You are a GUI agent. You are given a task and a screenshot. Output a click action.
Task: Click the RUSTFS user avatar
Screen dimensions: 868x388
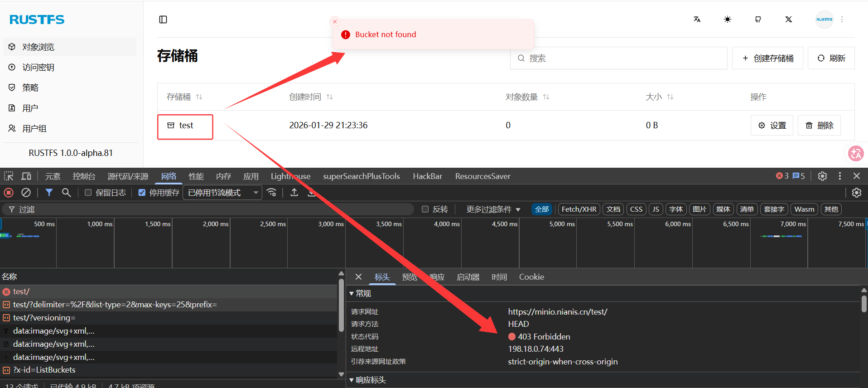pos(825,19)
